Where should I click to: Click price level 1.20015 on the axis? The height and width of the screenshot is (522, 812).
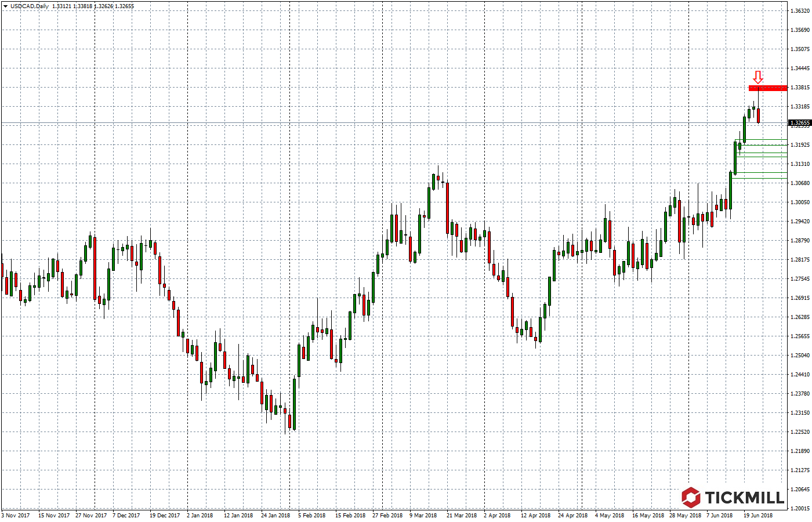(x=800, y=509)
